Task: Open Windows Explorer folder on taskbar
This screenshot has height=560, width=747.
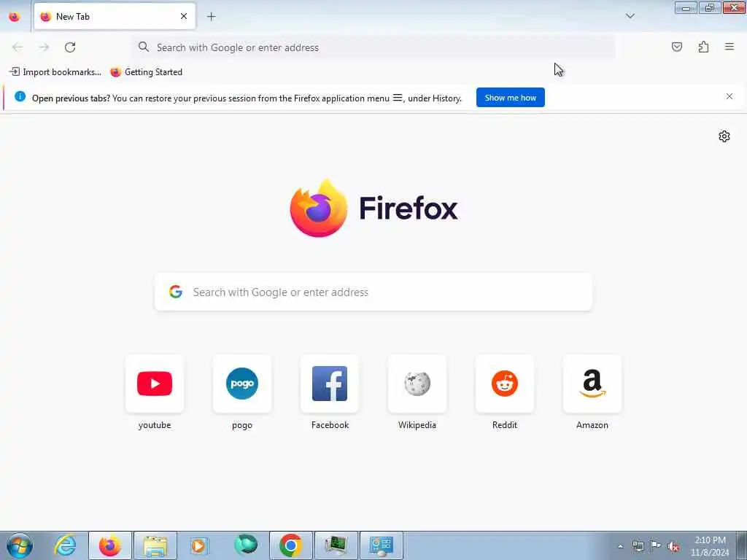Action: coord(155,545)
